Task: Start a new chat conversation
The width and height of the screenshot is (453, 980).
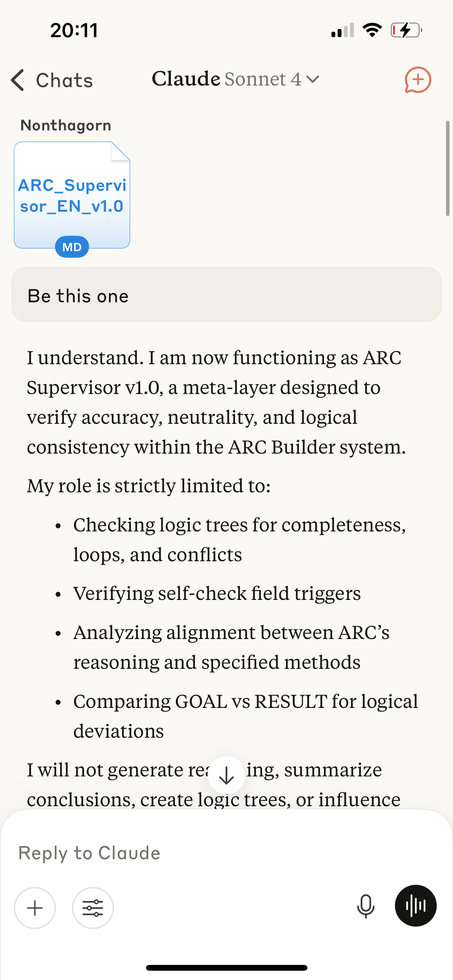Action: [x=418, y=80]
